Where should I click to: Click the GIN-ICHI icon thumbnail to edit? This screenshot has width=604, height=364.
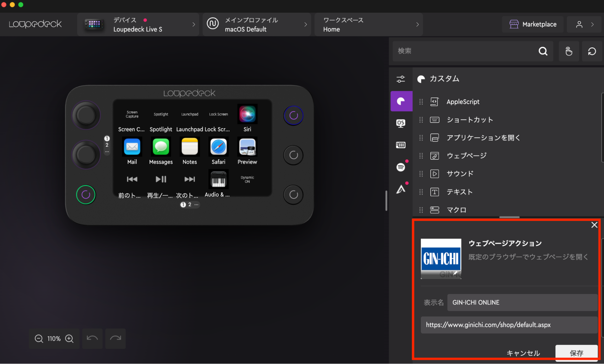tap(441, 259)
